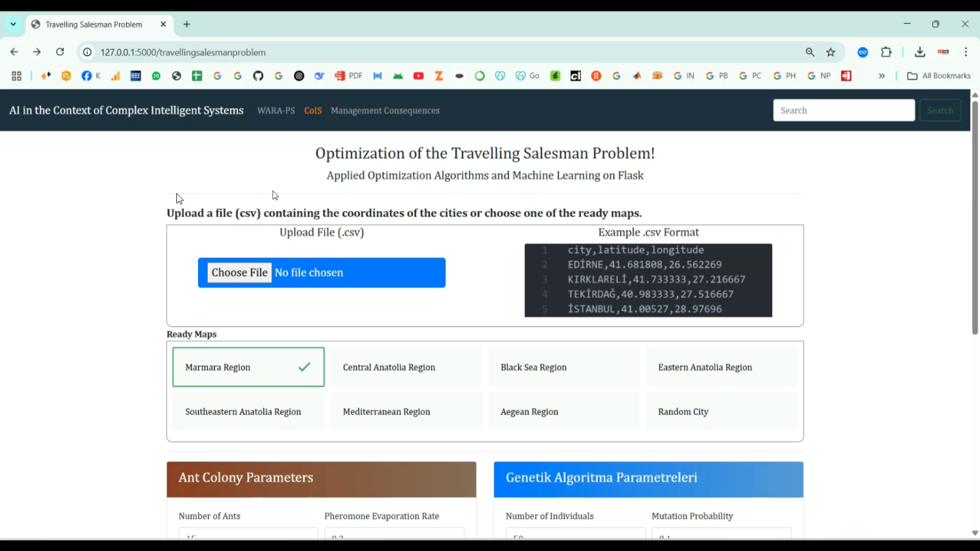This screenshot has height=551, width=980.
Task: Bookmark this page via the star icon
Action: 830,52
